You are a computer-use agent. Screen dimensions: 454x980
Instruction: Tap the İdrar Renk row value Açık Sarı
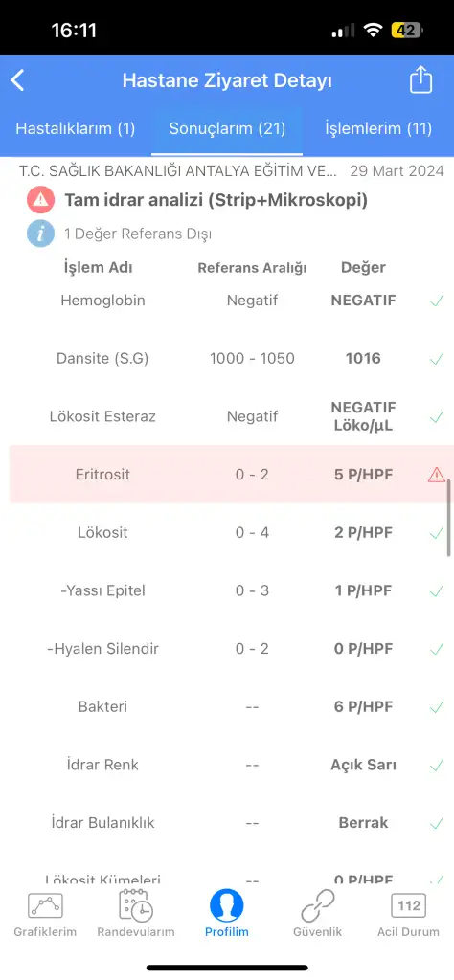[x=363, y=765]
